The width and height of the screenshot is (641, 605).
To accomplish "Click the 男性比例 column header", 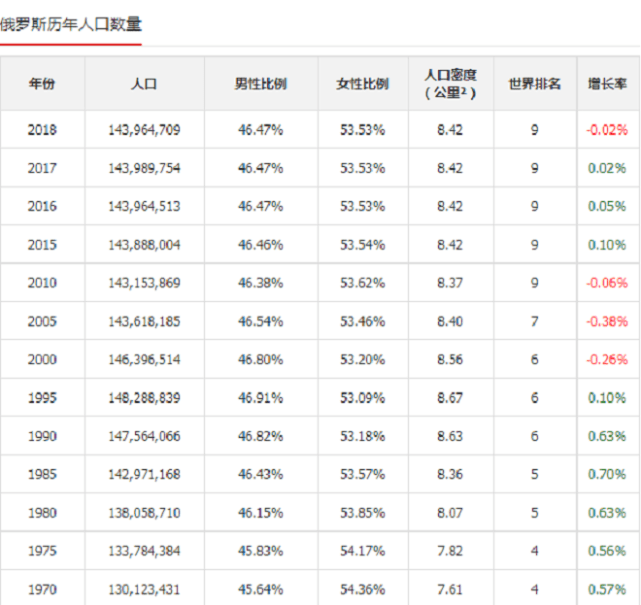I will (x=261, y=84).
